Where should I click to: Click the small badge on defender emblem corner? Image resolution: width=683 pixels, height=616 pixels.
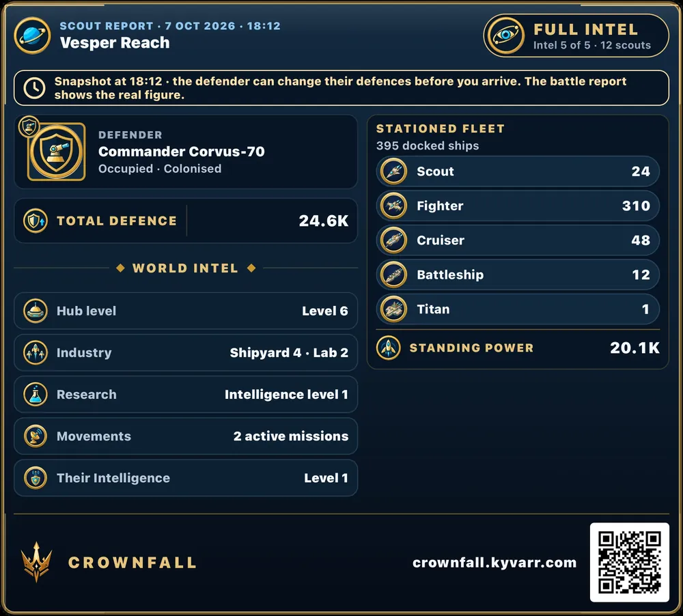click(29, 127)
